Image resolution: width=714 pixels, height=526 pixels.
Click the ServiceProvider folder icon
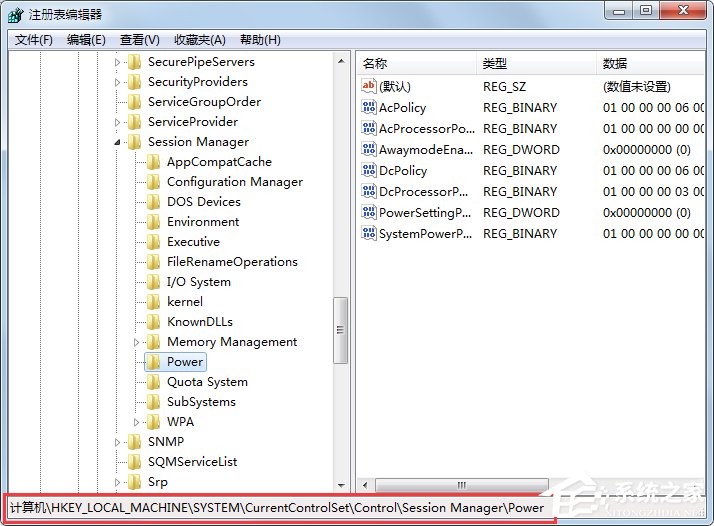pyautogui.click(x=134, y=122)
